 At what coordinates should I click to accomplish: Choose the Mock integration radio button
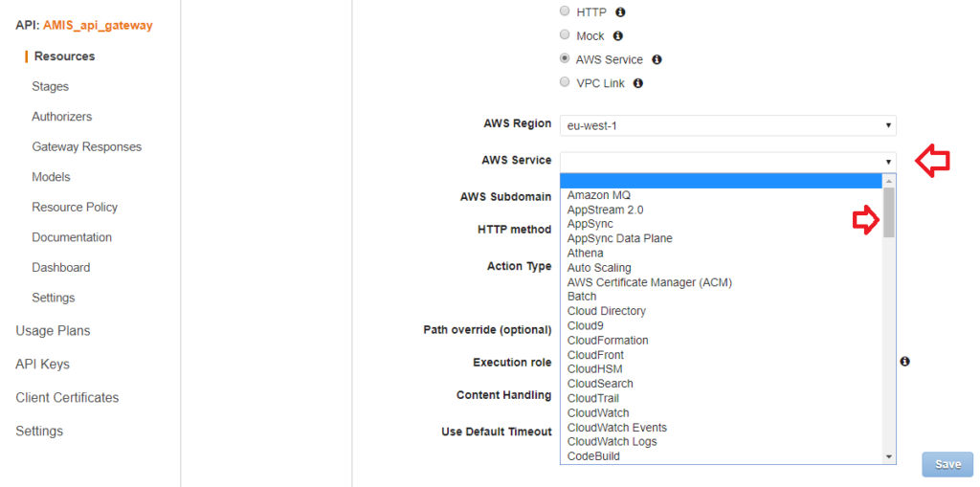point(565,35)
